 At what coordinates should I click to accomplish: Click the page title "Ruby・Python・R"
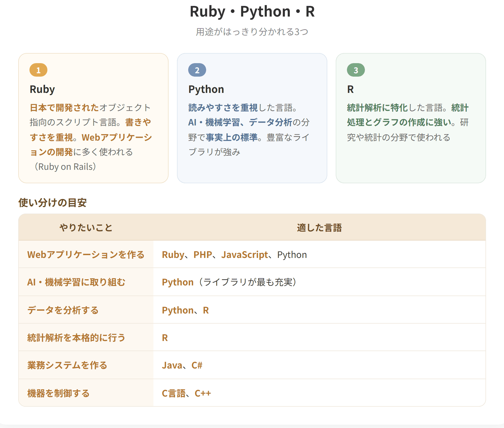tap(252, 12)
